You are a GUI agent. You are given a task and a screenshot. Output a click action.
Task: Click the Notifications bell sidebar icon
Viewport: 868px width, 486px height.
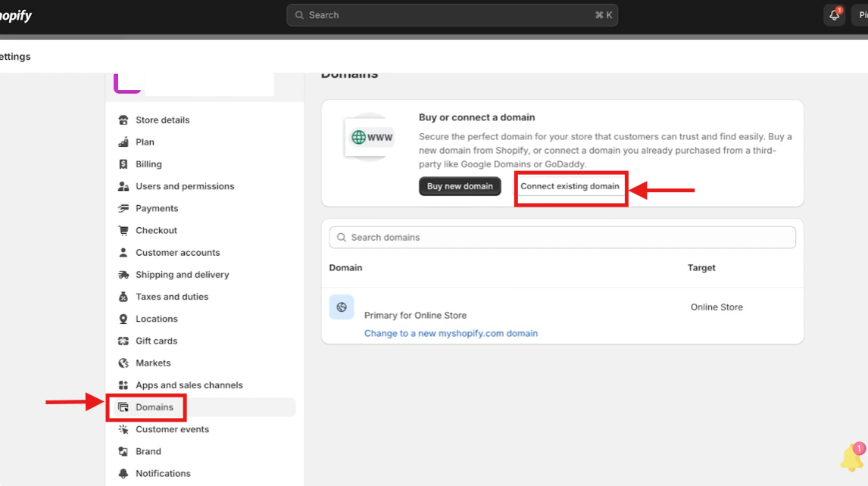click(123, 475)
